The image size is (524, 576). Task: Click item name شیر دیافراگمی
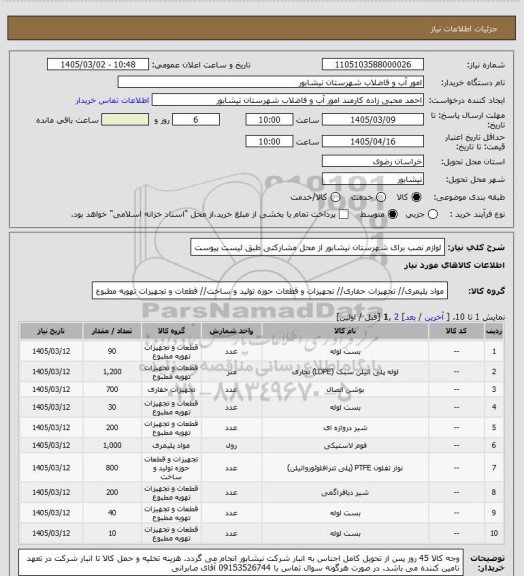click(x=345, y=492)
